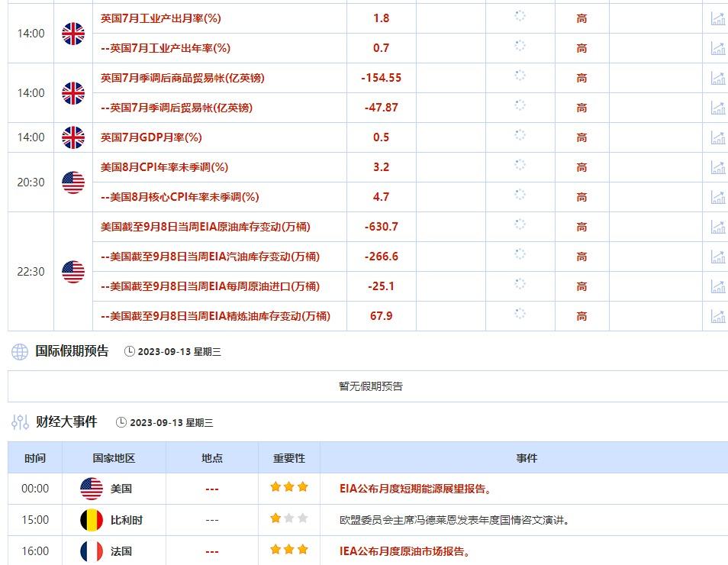This screenshot has width=728, height=565.
Task: Open chart icon for 英国7月GDP月率 row
Action: [x=717, y=137]
